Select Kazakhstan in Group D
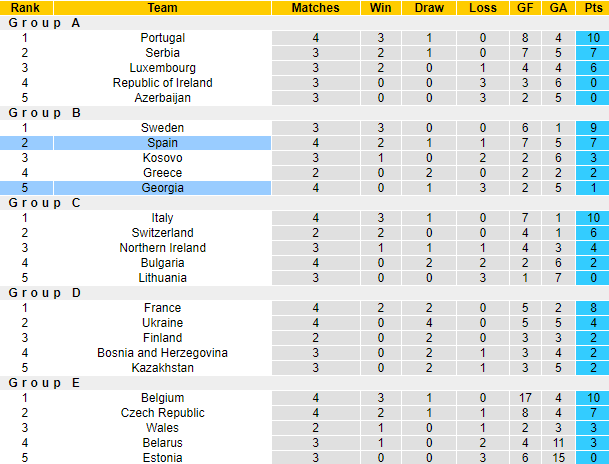Screen dimensions: 609x464 point(163,368)
